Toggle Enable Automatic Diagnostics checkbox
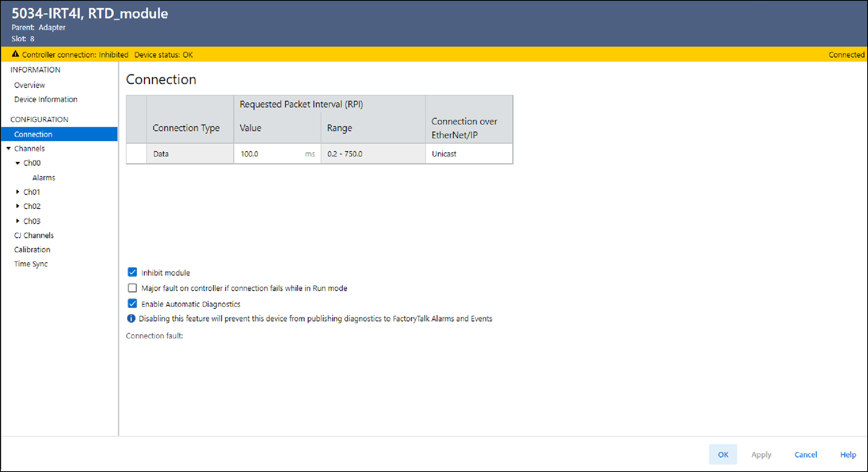The width and height of the screenshot is (868, 472). [132, 304]
